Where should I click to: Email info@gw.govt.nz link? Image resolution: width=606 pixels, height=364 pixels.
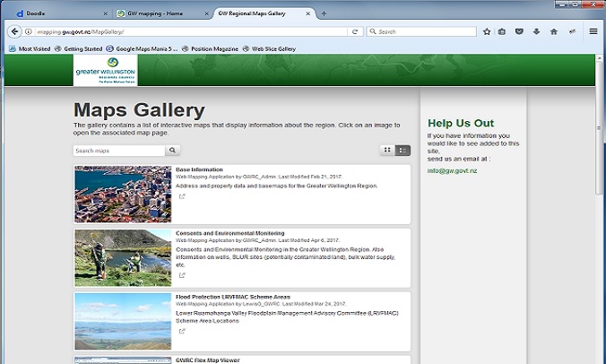pos(452,171)
